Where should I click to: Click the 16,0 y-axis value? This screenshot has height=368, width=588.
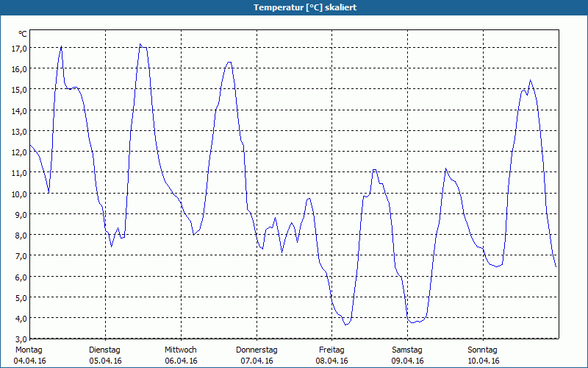[x=20, y=69]
